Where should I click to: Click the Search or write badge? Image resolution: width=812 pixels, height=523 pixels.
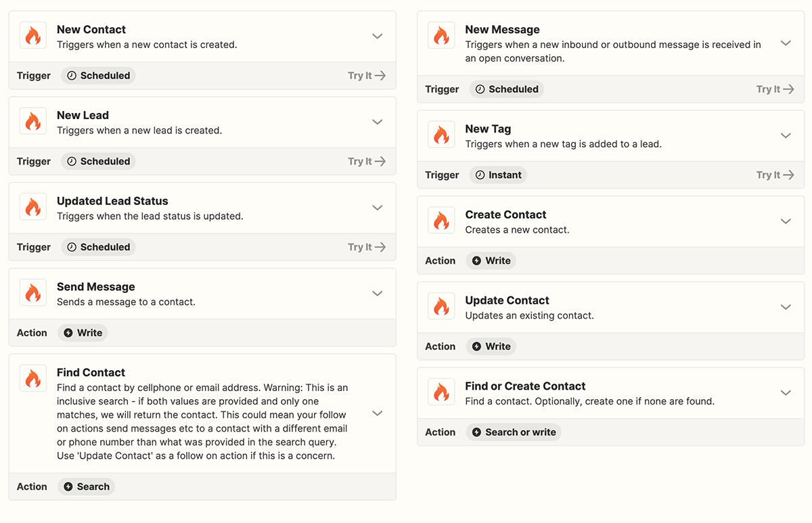point(514,432)
